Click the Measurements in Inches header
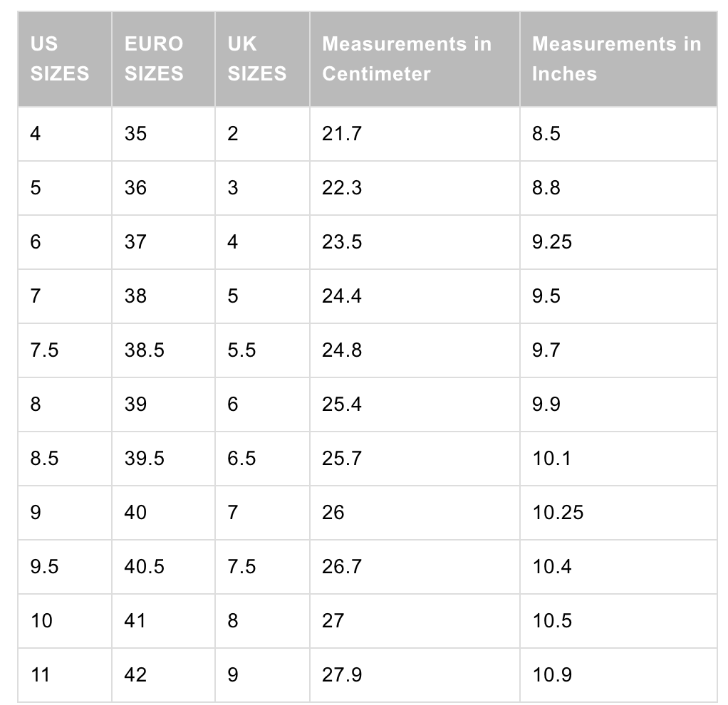Viewport: 728px width, 705px height. pos(616,58)
